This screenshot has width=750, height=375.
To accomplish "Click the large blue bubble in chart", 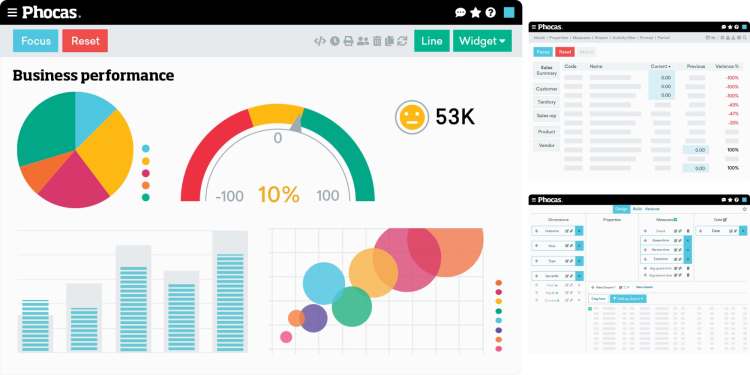I will (324, 284).
